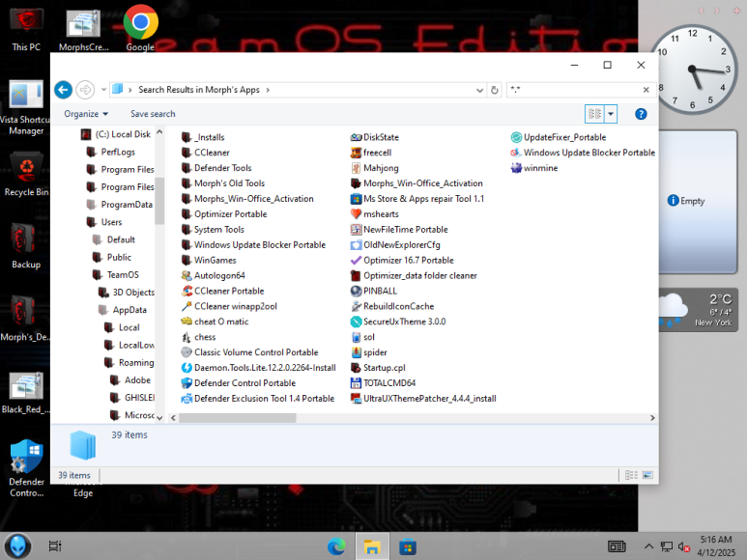This screenshot has width=747, height=560.
Task: Select the chess game icon
Action: coord(187,337)
